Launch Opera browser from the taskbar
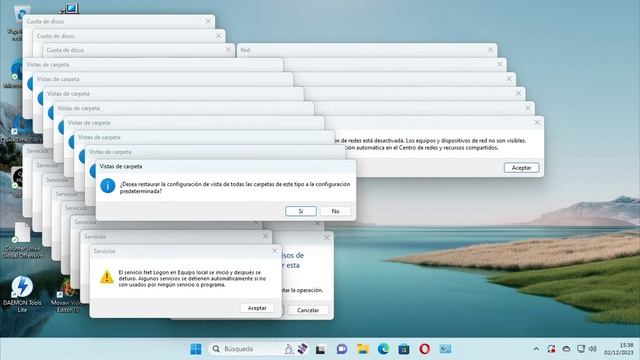Image resolution: width=640 pixels, height=360 pixels. (424, 349)
